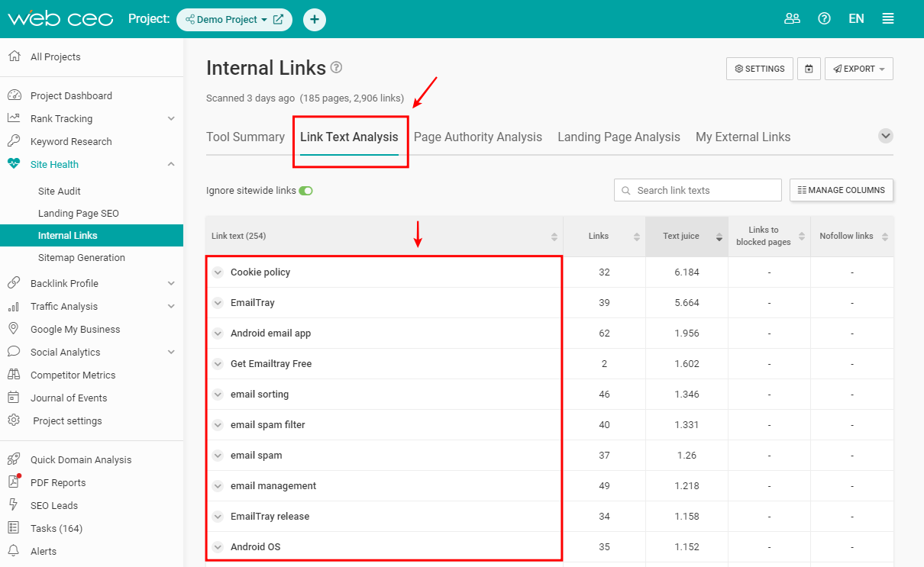This screenshot has height=567, width=924.
Task: Open the help question mark icon in header
Action: [824, 19]
